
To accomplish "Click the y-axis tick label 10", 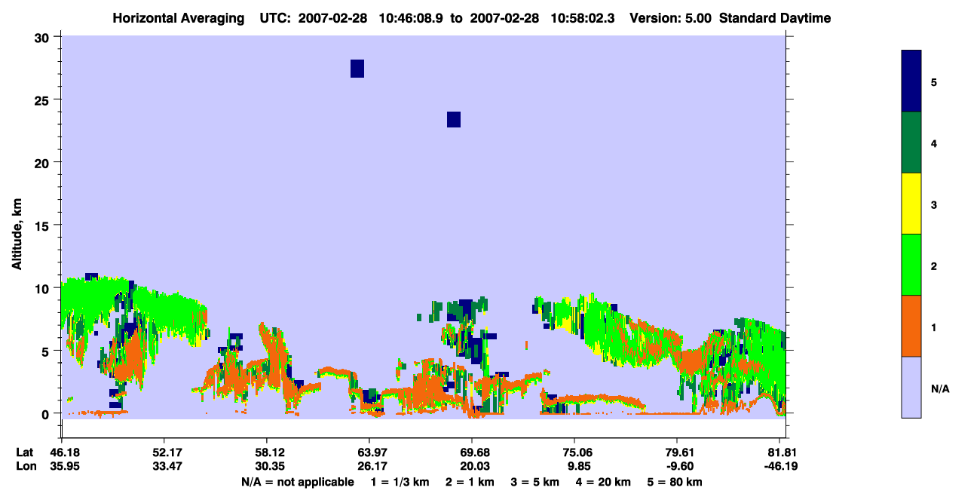I will [44, 288].
